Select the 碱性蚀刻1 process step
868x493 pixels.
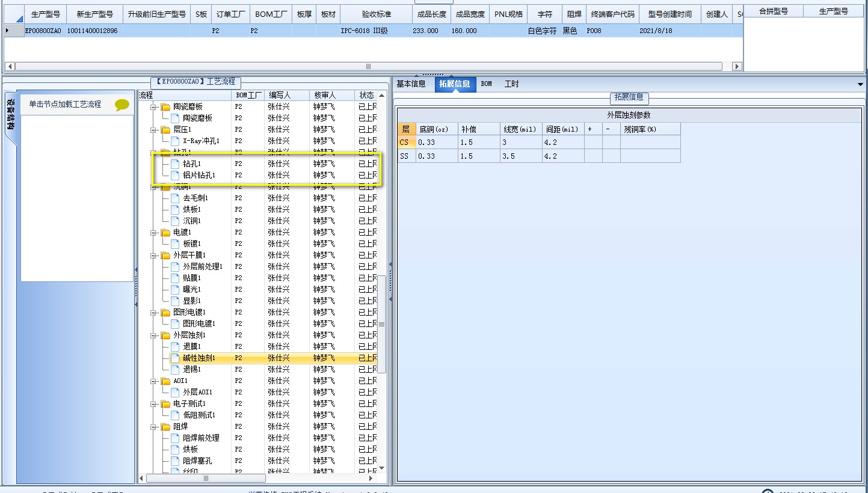[x=199, y=358]
